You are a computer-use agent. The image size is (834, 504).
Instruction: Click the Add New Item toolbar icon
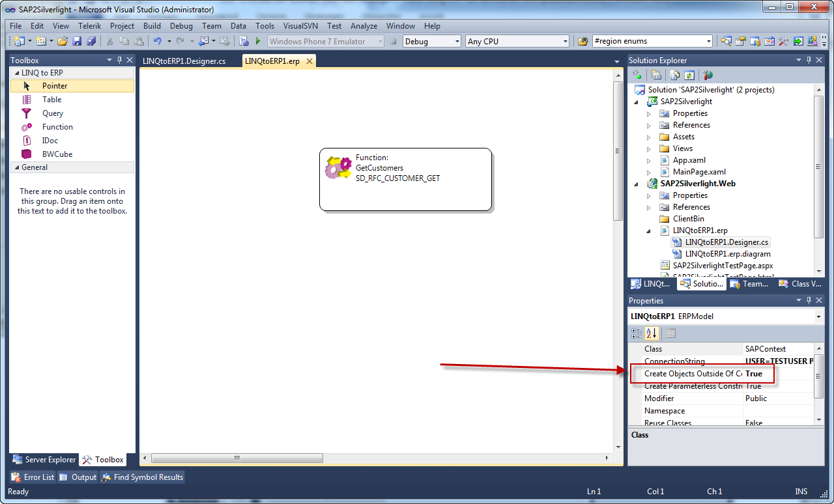pyautogui.click(x=40, y=41)
